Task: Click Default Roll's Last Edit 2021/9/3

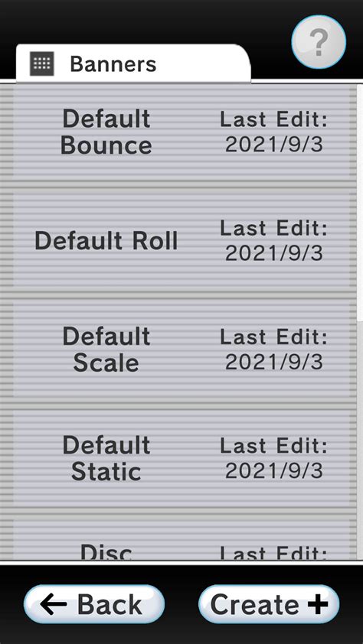Action: click(274, 253)
